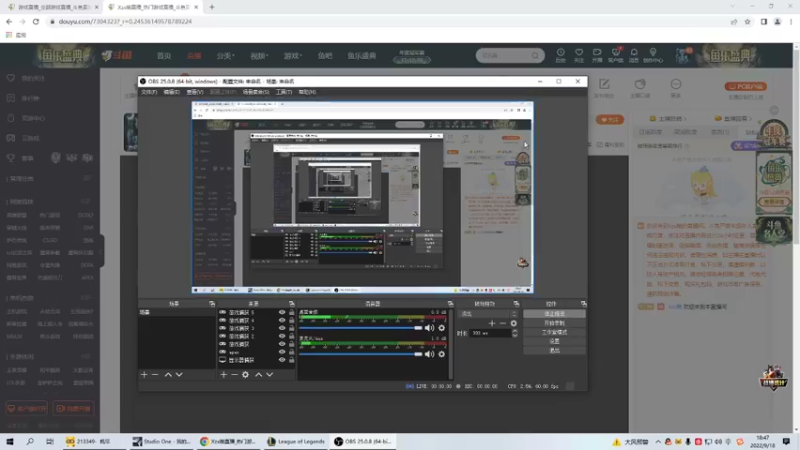This screenshot has width=800, height=450.
Task: Increase transition duration with spinner up arrow
Action: click(515, 331)
